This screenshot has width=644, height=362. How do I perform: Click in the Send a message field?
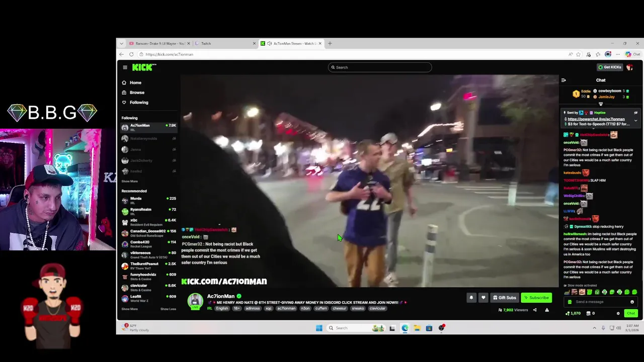(x=600, y=302)
